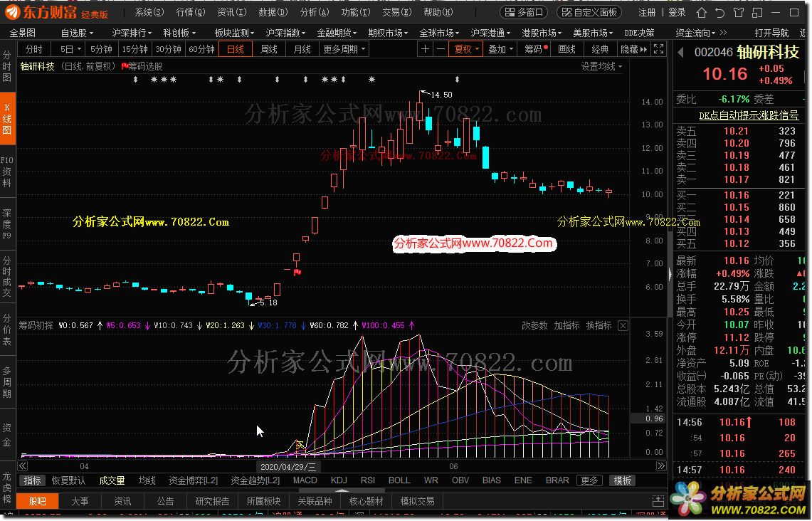Click the fullscreen chart icon
This screenshot has width=812, height=521.
point(658,49)
